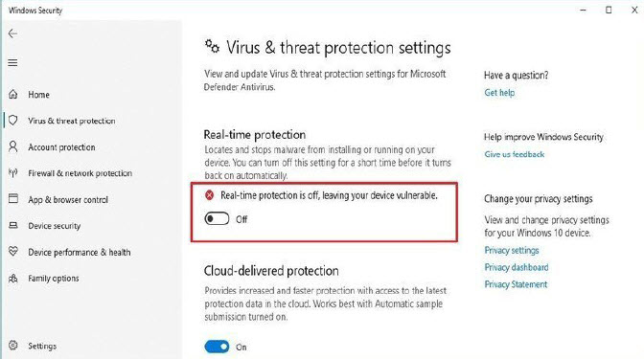Click the Give us feedback link
This screenshot has width=644, height=359.
coord(515,154)
